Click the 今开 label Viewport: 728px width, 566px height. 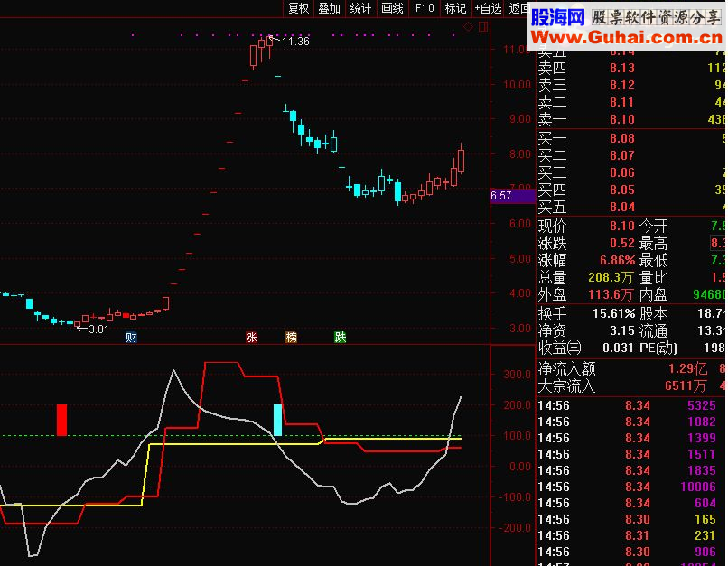(x=653, y=227)
